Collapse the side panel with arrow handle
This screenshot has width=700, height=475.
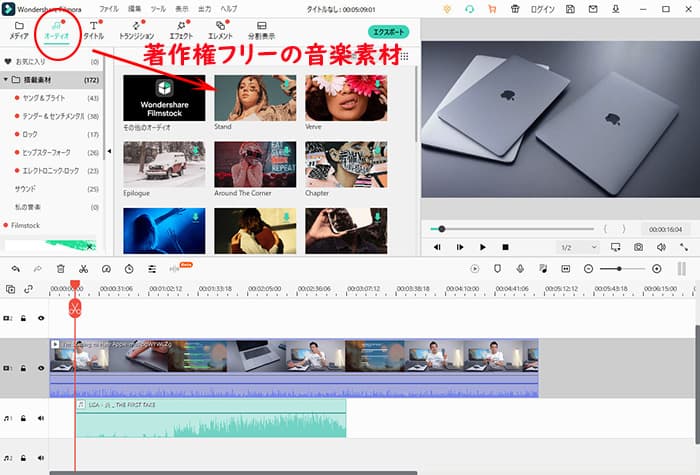[108, 152]
